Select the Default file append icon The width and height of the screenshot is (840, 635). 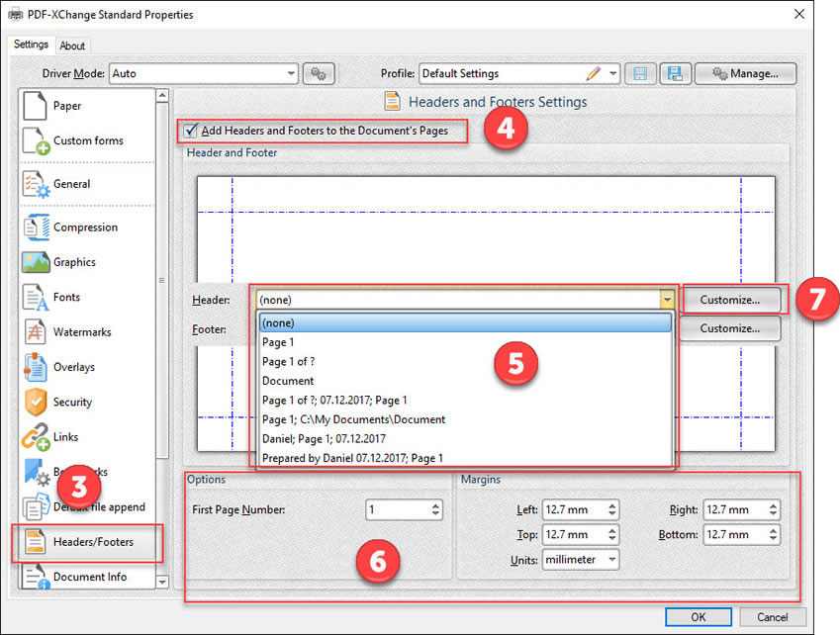click(36, 506)
